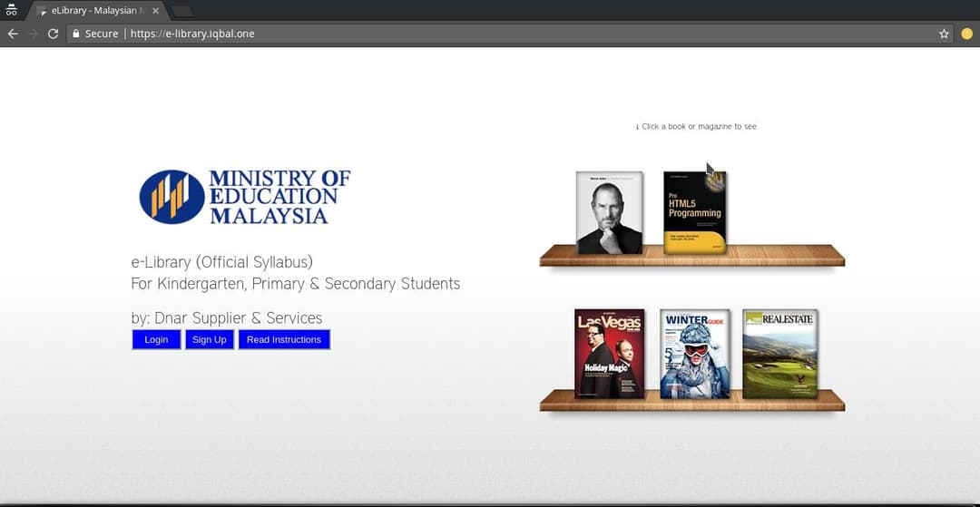Open the Winter Guide magazine cover
The width and height of the screenshot is (980, 507).
(x=695, y=354)
